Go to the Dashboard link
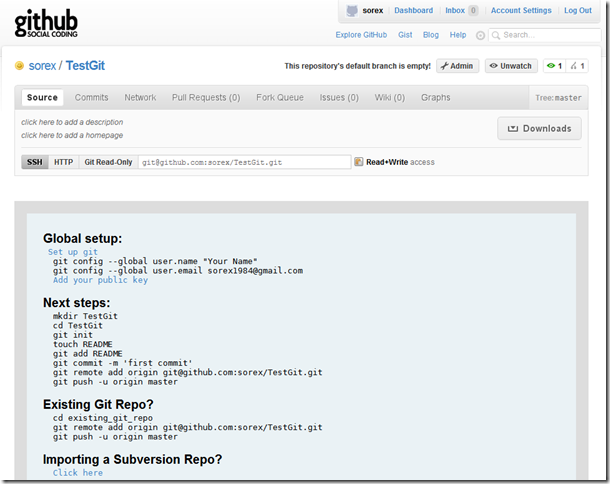The image size is (610, 484). pos(413,11)
